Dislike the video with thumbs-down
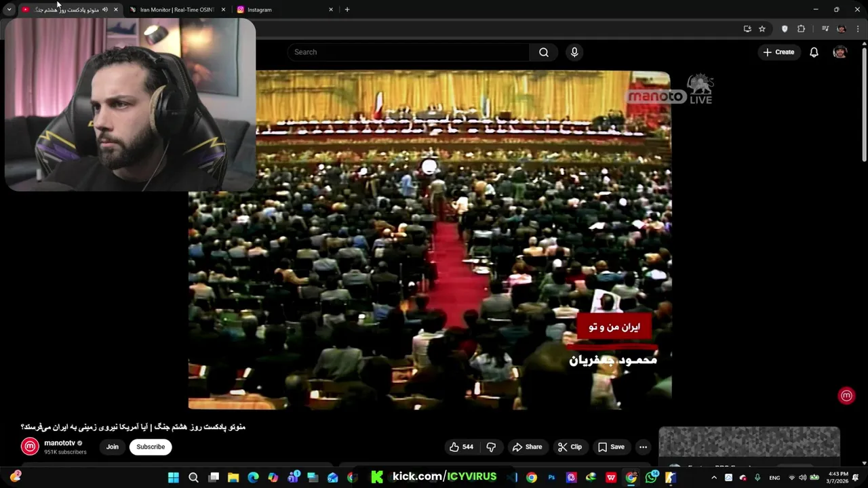 tap(491, 447)
